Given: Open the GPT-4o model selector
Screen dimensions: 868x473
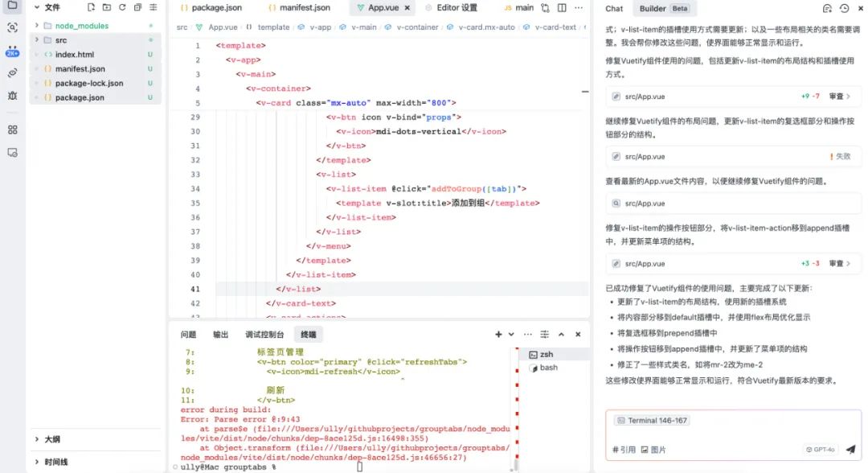Looking at the screenshot, I should (820, 449).
